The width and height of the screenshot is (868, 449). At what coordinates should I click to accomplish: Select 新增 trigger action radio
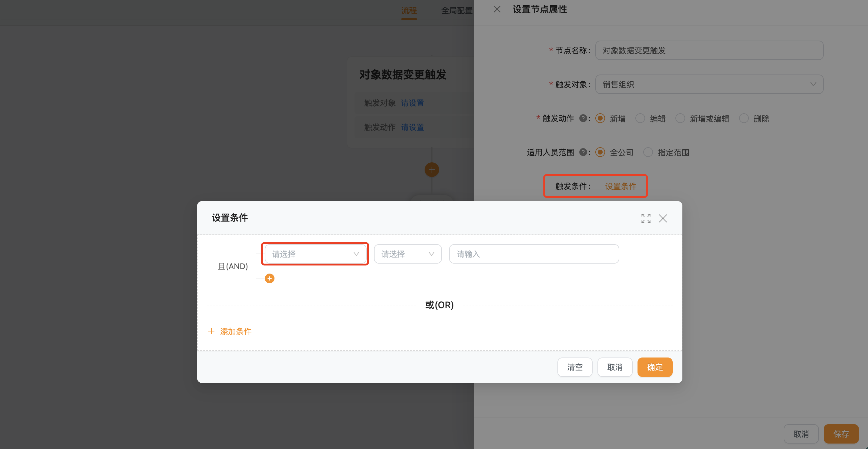600,118
